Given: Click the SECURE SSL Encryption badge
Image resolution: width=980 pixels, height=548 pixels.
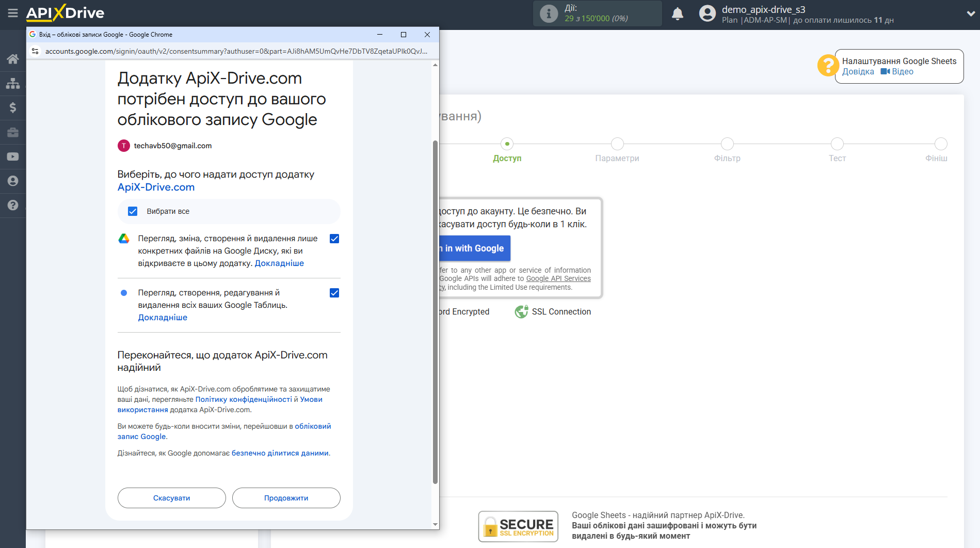Looking at the screenshot, I should tap(518, 526).
